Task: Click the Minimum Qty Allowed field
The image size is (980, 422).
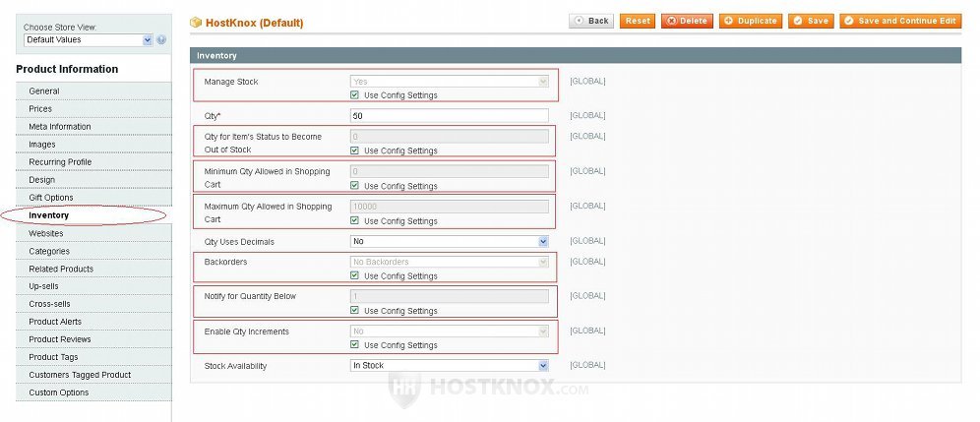Action: [450, 171]
